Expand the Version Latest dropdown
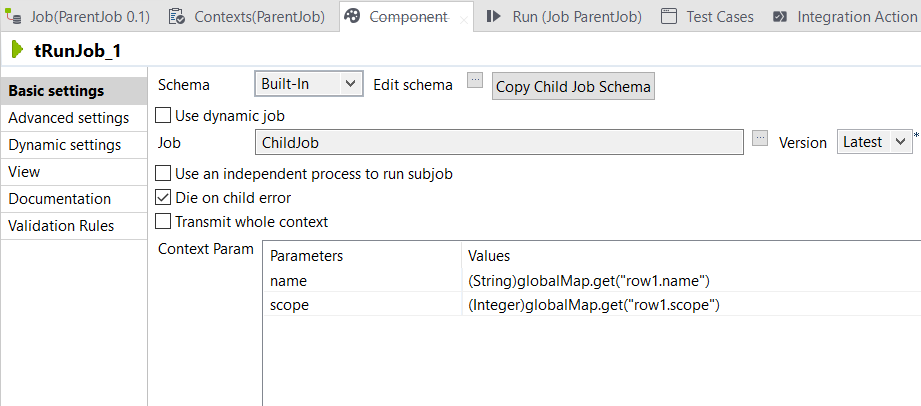The height and width of the screenshot is (406, 921). point(874,142)
